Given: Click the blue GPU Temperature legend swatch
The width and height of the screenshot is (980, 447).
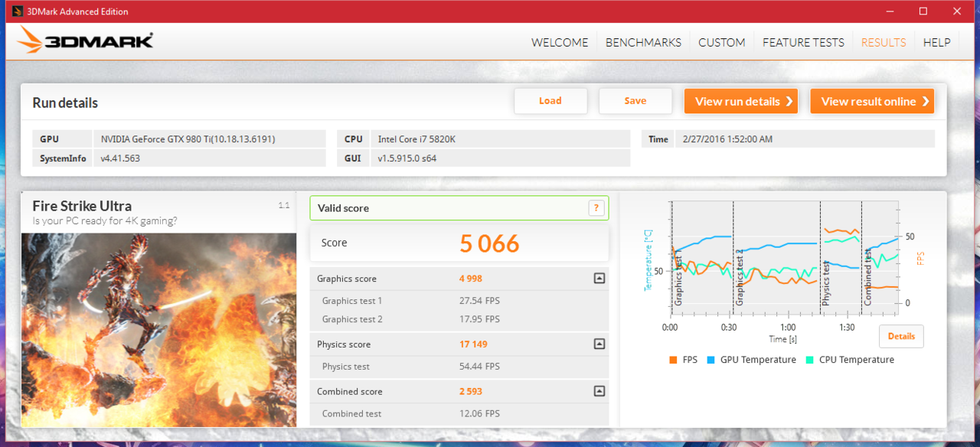Looking at the screenshot, I should point(711,360).
